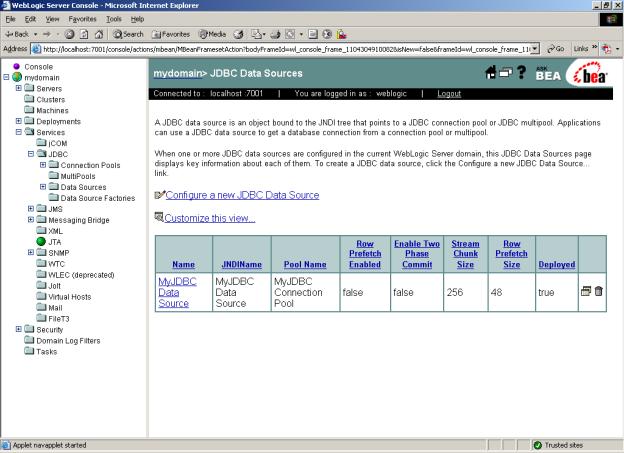Viewport: 624px width, 453px height.
Task: Select Data Source Factories in tree
Action: click(98, 198)
